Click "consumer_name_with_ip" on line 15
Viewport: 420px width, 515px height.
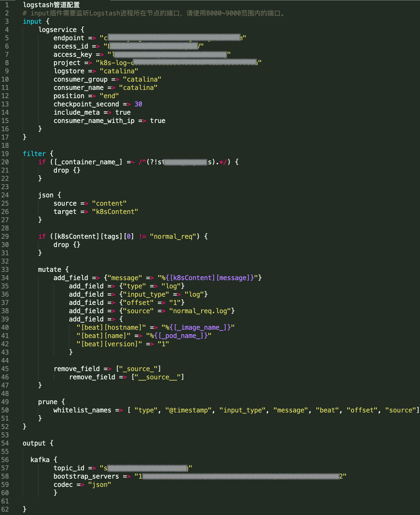pyautogui.click(x=94, y=120)
